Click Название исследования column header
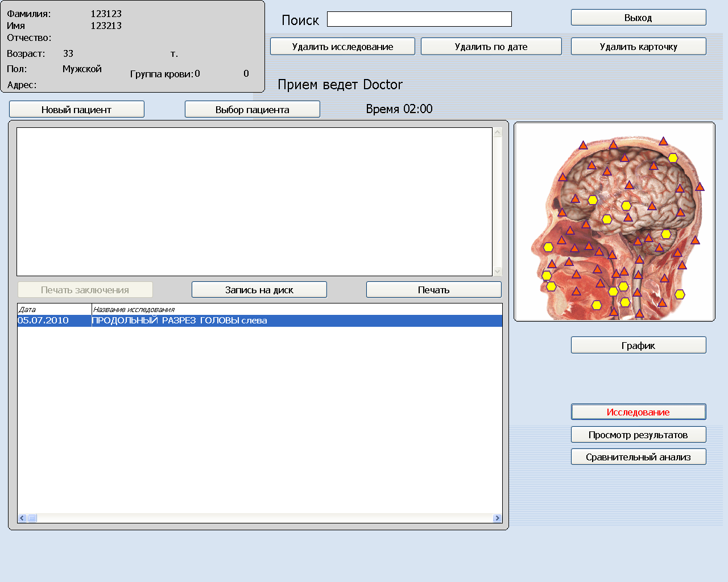This screenshot has width=728, height=582. tap(297, 310)
